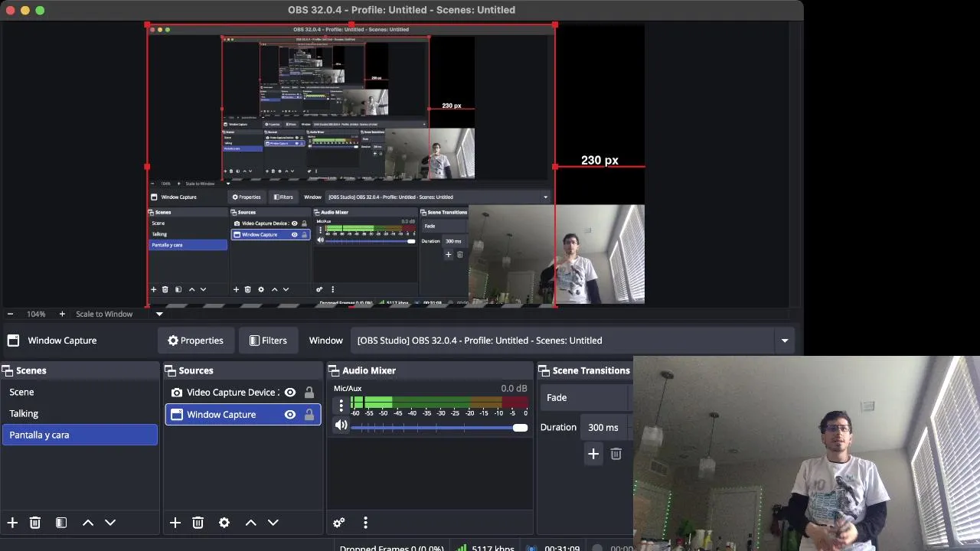This screenshot has height=551, width=980.
Task: Open source properties gear in Sources toolbar
Action: point(224,523)
